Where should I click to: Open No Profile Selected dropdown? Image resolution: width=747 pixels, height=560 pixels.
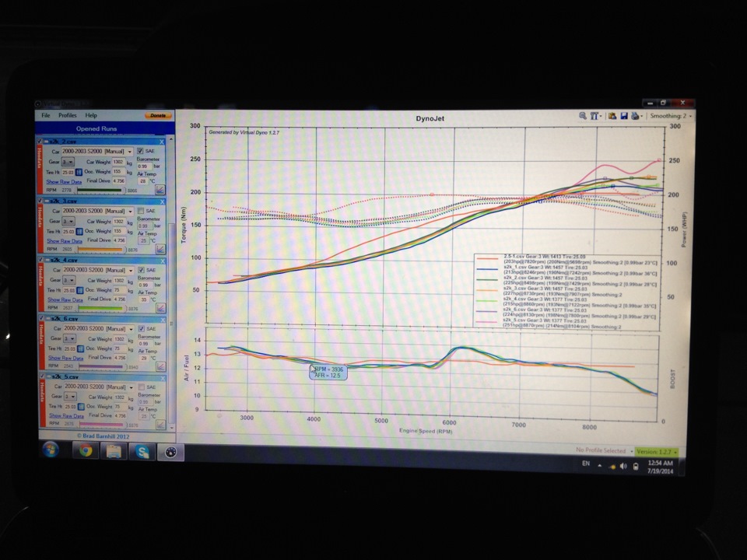[x=604, y=450]
